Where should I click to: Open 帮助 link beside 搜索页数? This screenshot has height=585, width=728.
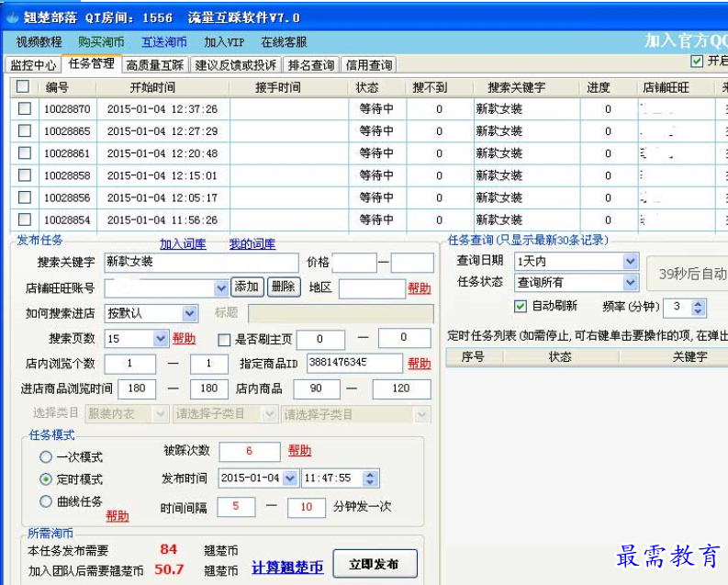184,339
